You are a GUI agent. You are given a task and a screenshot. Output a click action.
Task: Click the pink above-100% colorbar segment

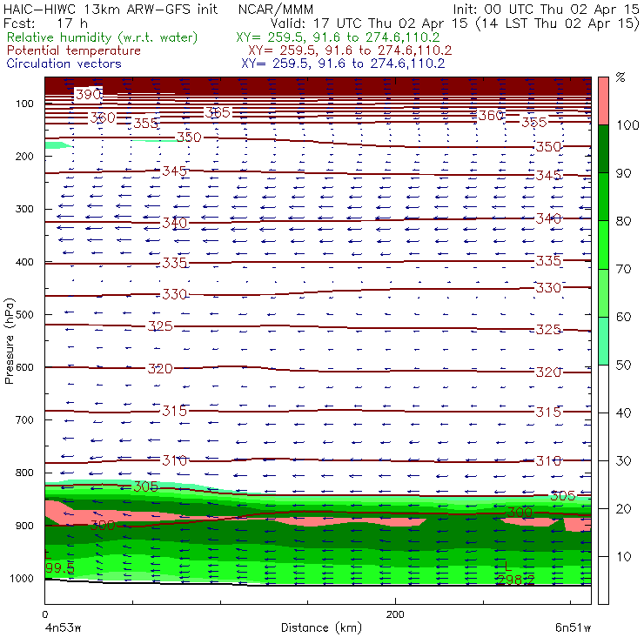(x=603, y=101)
